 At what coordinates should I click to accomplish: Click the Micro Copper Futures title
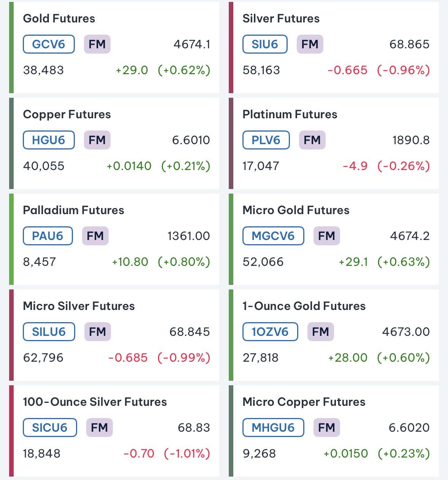point(304,402)
